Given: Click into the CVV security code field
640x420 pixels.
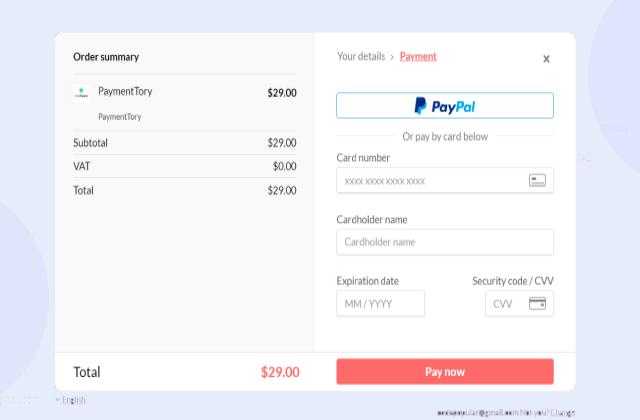Looking at the screenshot, I should coord(507,304).
